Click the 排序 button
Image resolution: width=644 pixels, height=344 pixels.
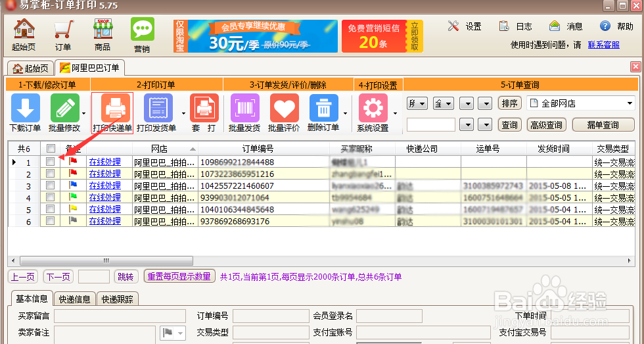[x=510, y=103]
